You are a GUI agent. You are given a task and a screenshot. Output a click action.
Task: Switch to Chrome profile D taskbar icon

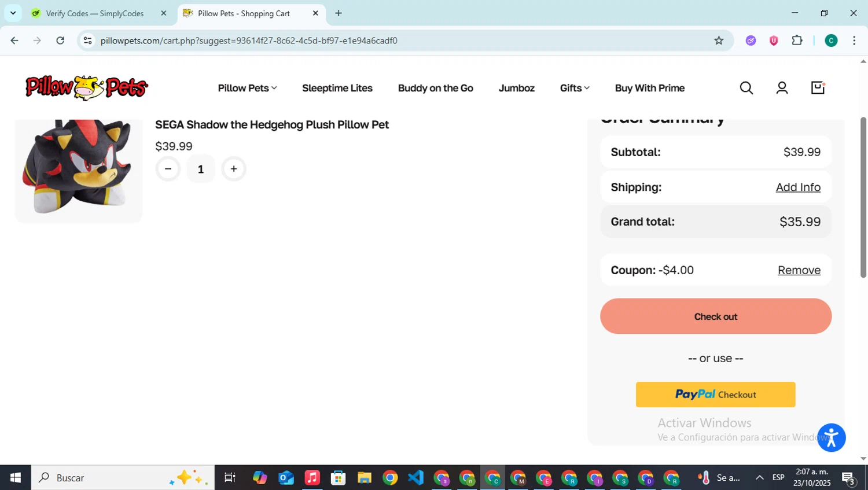646,478
